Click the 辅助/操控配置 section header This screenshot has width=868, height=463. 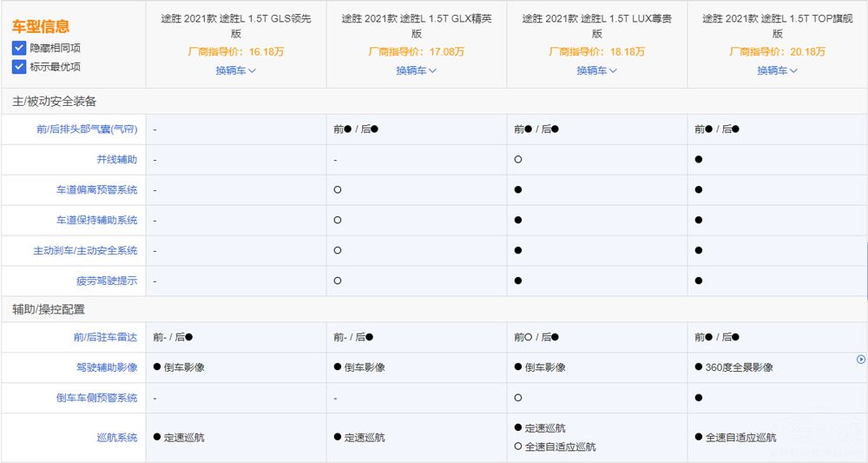[x=49, y=309]
